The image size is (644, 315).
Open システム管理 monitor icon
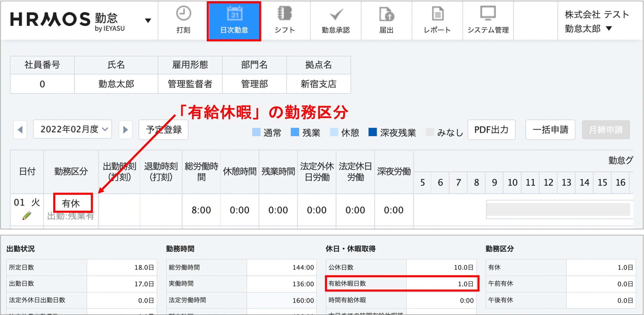[x=488, y=13]
